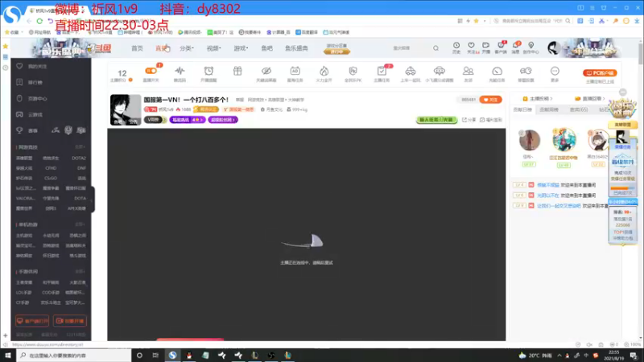
Task: Click the AD task icon in streamer toolbar
Action: (x=295, y=71)
